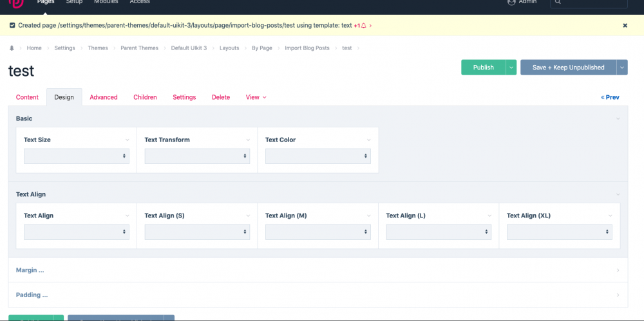Image resolution: width=644 pixels, height=321 pixels.
Task: Open the Text Align (XL) select box
Action: point(560,232)
